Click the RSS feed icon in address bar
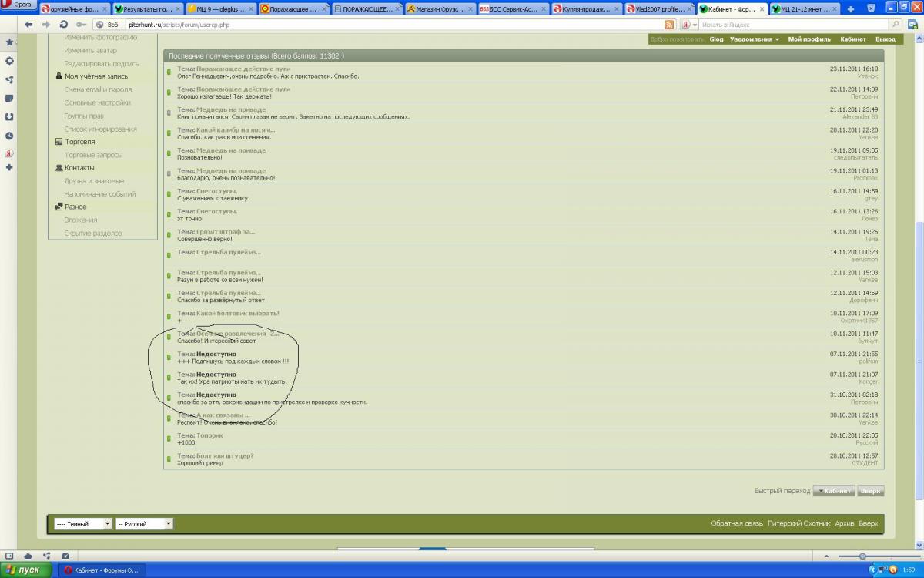This screenshot has height=578, width=924. pyautogui.click(x=669, y=25)
